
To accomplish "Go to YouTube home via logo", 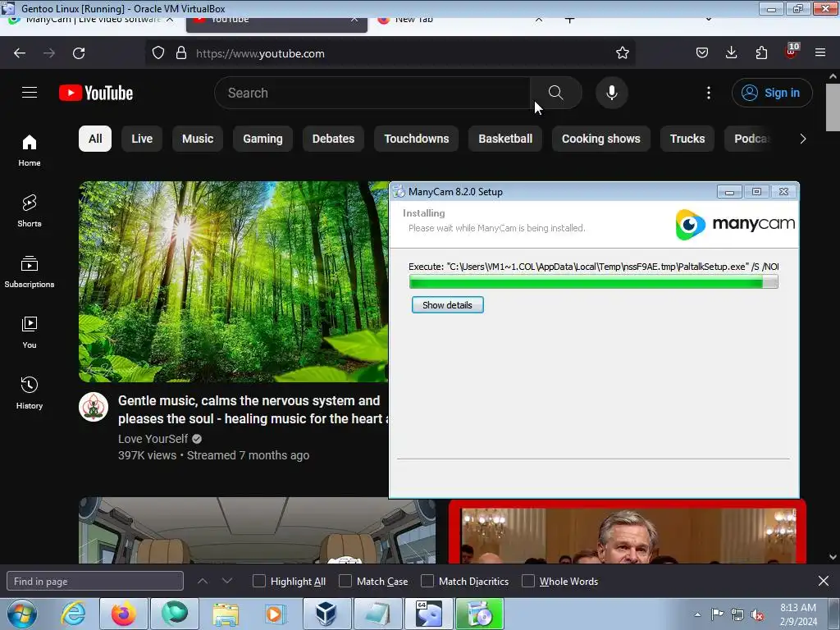I will tap(96, 93).
